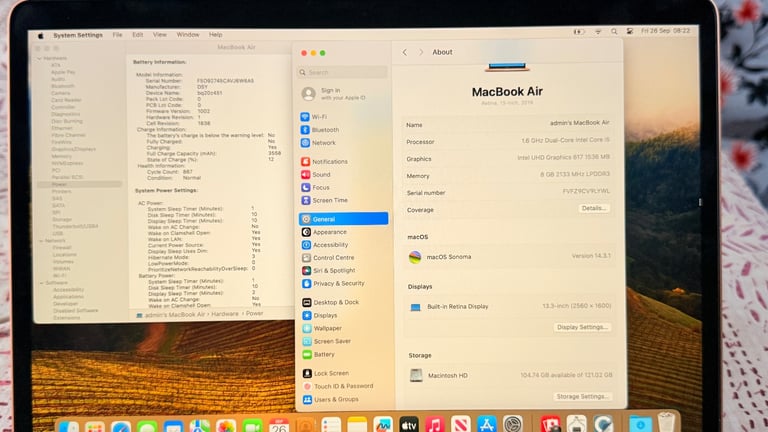This screenshot has height=432, width=768.
Task: Open Window menu
Action: [188, 35]
